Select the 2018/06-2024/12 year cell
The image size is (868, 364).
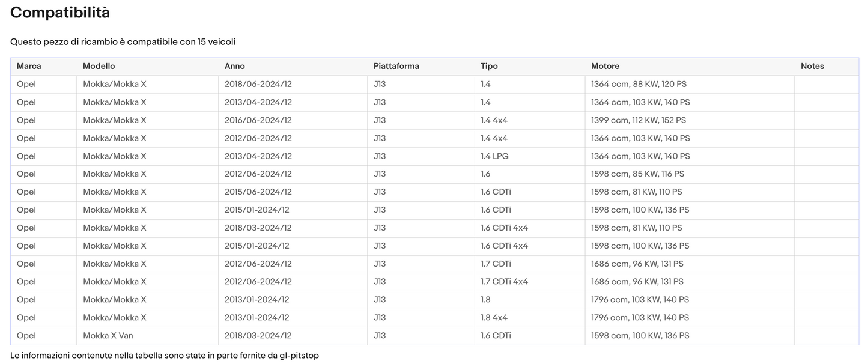pos(258,84)
